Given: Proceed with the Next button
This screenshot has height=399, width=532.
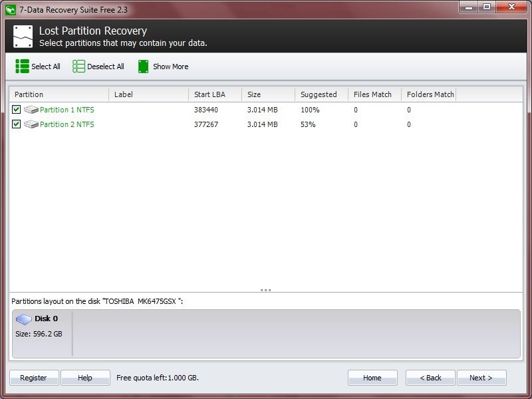Looking at the screenshot, I should coord(481,378).
